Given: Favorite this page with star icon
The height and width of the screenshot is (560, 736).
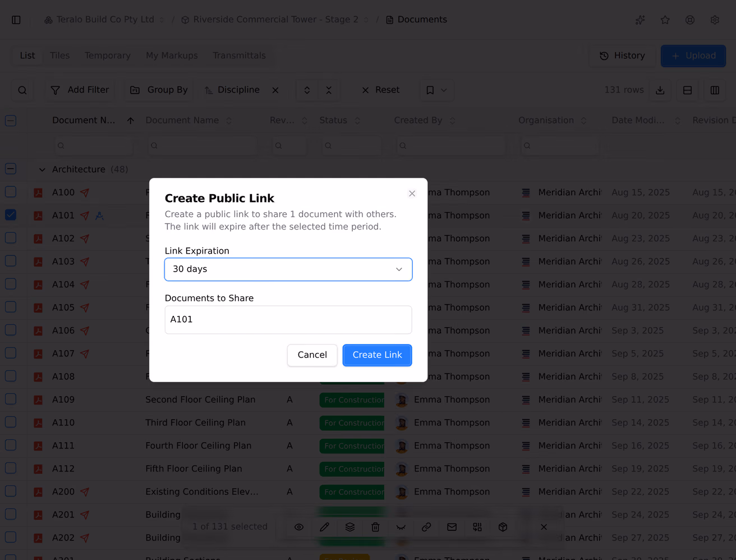Looking at the screenshot, I should coord(665,20).
